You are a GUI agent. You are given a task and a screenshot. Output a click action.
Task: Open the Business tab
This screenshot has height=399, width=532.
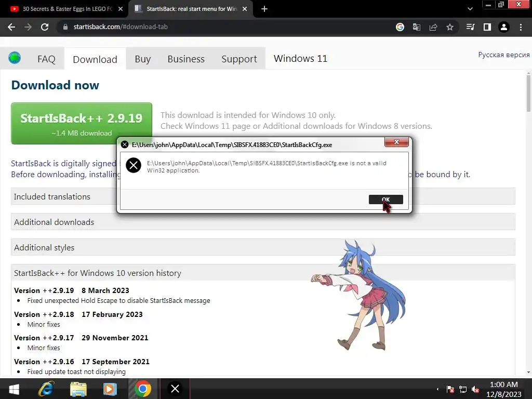[x=186, y=59]
